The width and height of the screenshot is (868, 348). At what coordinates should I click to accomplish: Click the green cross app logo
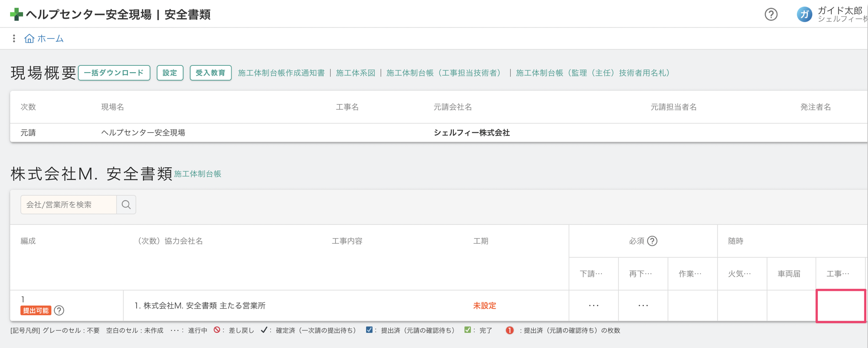point(16,14)
